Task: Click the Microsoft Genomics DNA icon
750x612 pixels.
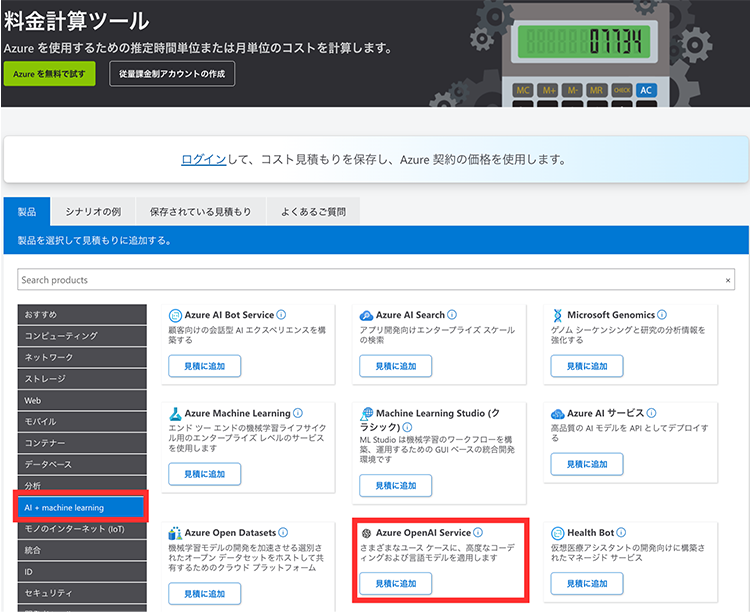Action: pos(557,315)
